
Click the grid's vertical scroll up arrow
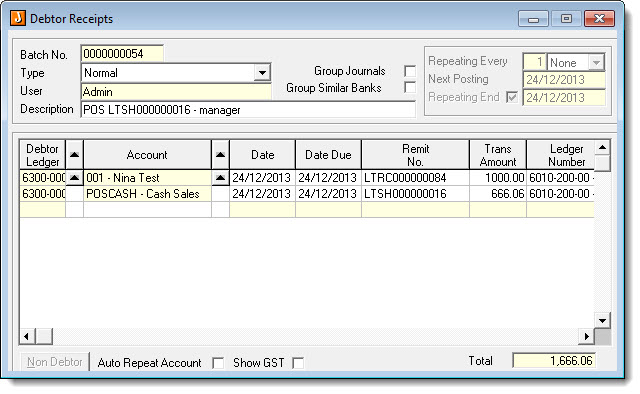(x=602, y=147)
